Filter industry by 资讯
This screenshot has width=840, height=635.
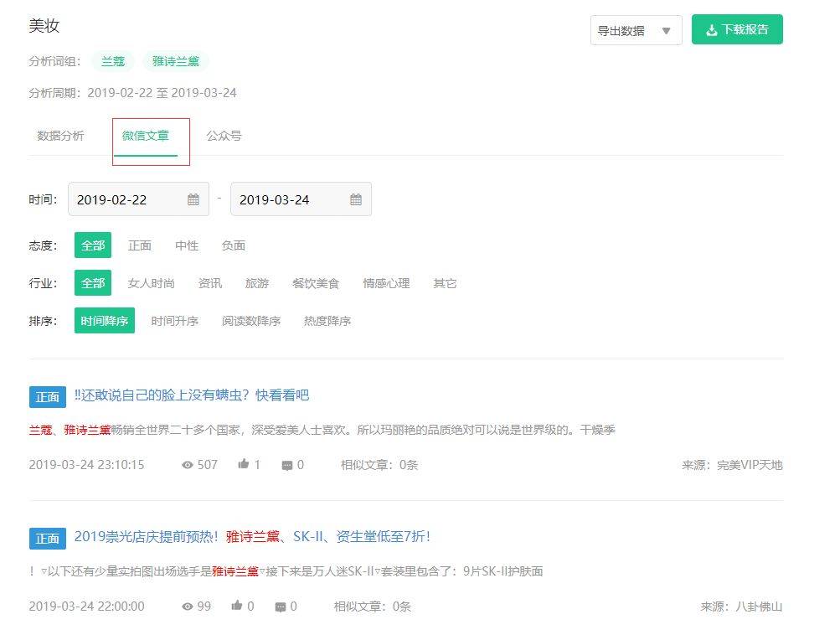(210, 283)
